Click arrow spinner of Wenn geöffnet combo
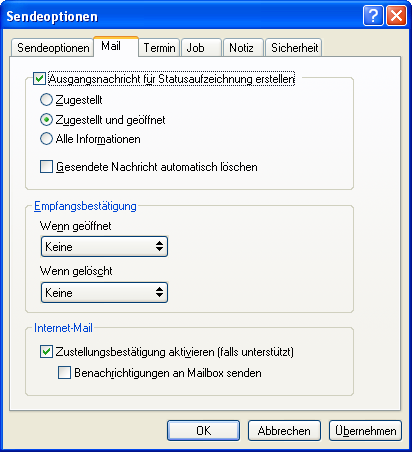 tap(159, 247)
